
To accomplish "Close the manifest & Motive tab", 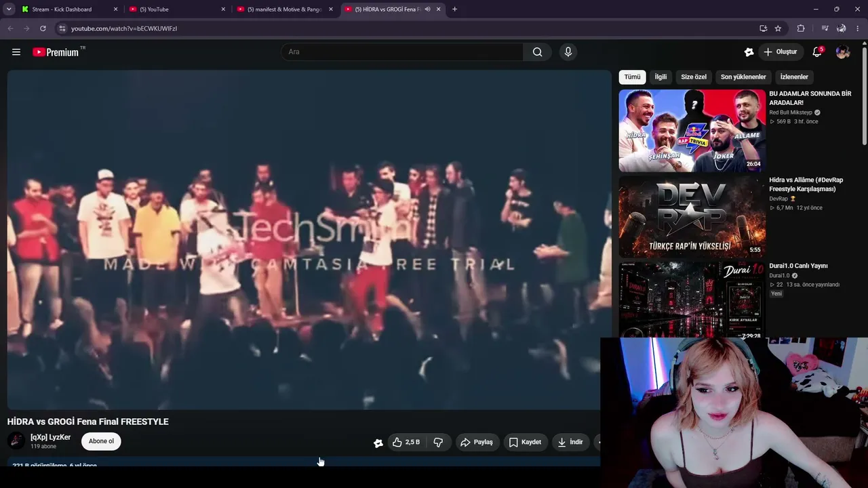I will (331, 9).
